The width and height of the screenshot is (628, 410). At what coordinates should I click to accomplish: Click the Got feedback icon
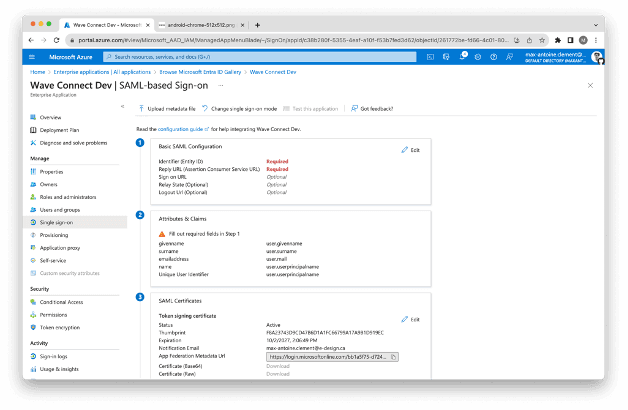point(355,108)
